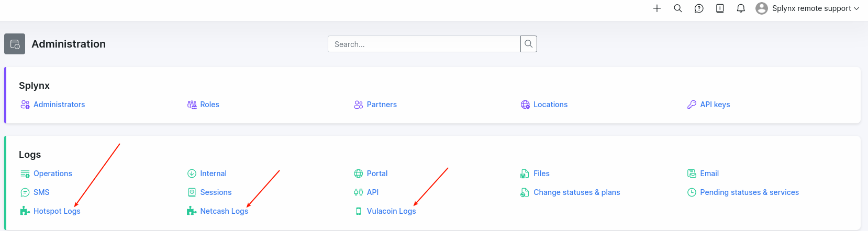The height and width of the screenshot is (231, 868).
Task: Open Pending statuses & services logs
Action: [x=749, y=192]
